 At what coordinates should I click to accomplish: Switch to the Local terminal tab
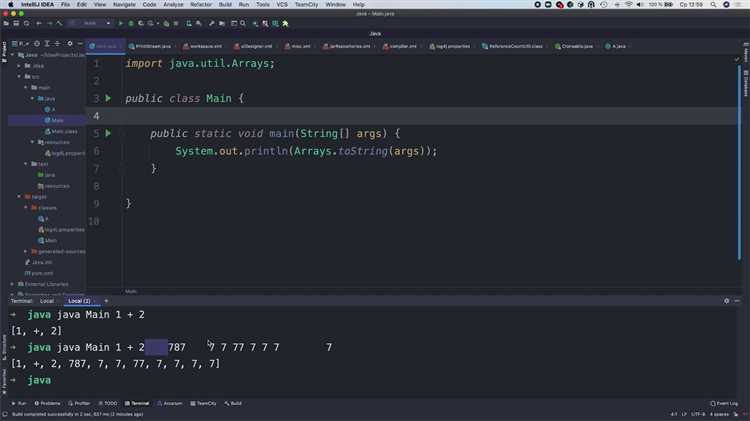click(x=47, y=300)
